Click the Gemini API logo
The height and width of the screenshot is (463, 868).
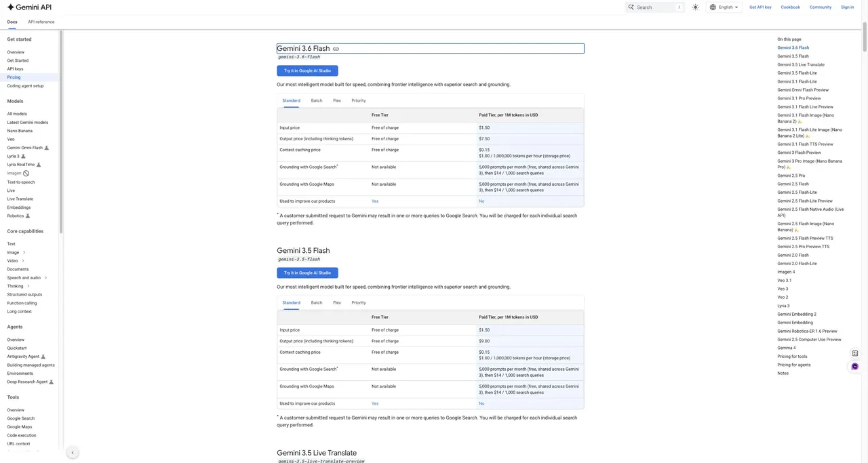tap(29, 7)
